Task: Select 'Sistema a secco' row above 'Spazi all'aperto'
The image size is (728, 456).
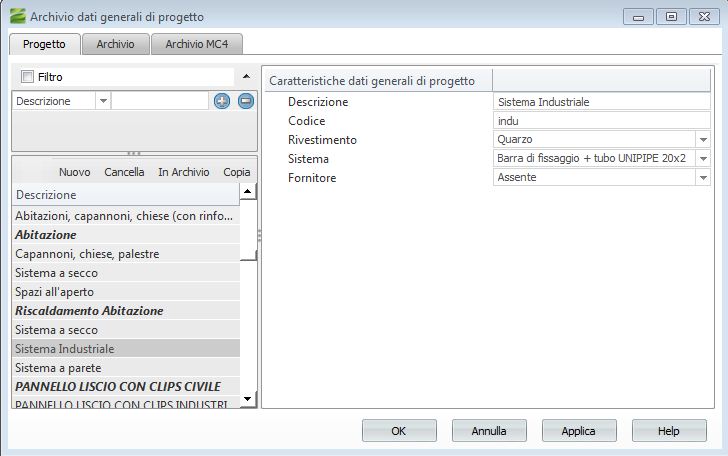Action: click(x=125, y=273)
